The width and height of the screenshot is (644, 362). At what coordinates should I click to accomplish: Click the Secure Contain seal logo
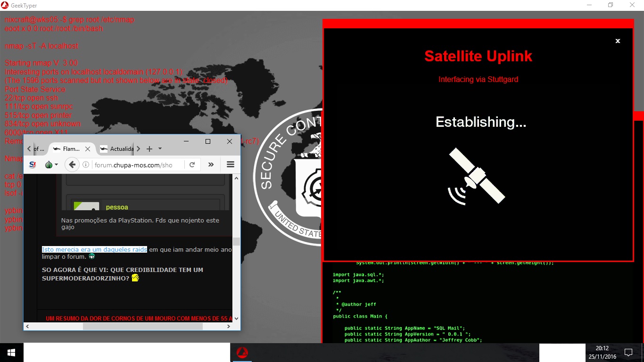(x=287, y=177)
